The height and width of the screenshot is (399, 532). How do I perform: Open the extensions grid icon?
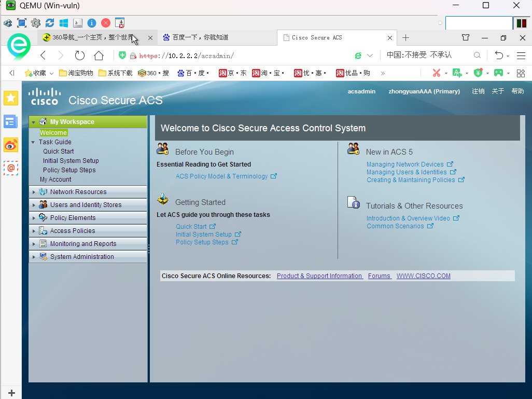click(521, 73)
